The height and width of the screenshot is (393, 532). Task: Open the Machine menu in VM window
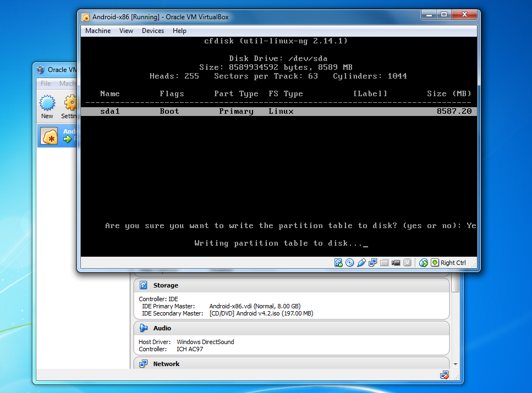click(x=98, y=31)
